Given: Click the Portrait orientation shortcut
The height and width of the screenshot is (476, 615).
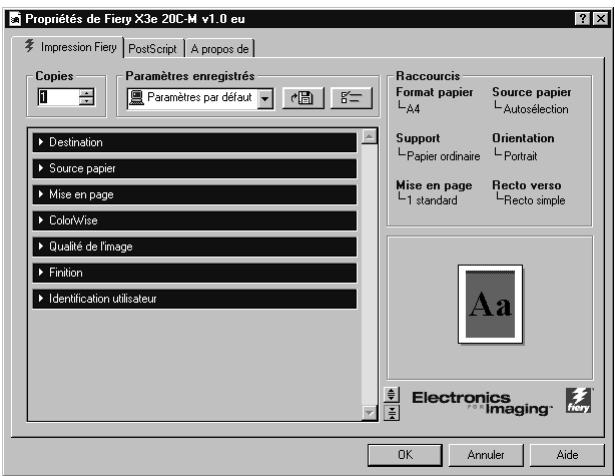Looking at the screenshot, I should 520,156.
